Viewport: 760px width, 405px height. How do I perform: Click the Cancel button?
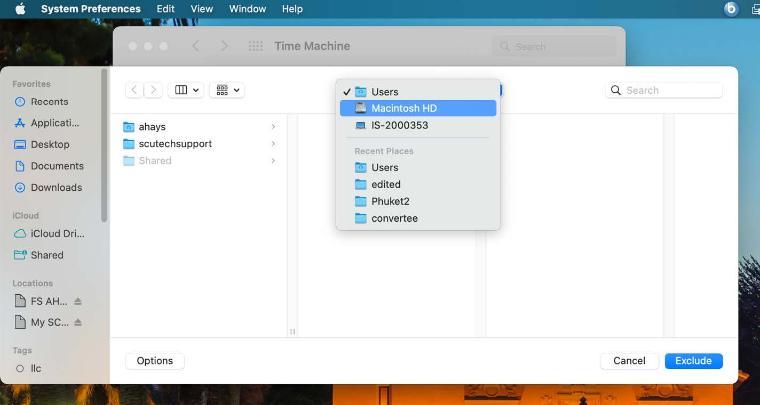point(629,361)
